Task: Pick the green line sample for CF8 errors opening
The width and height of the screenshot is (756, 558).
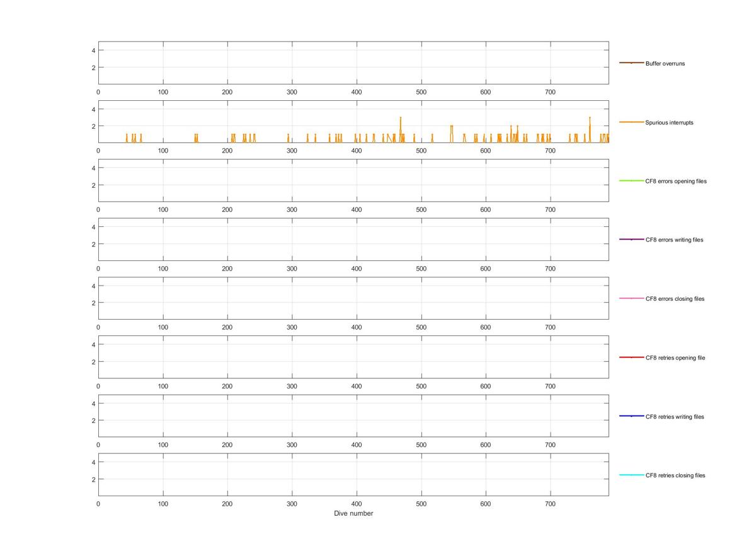Action: point(631,181)
